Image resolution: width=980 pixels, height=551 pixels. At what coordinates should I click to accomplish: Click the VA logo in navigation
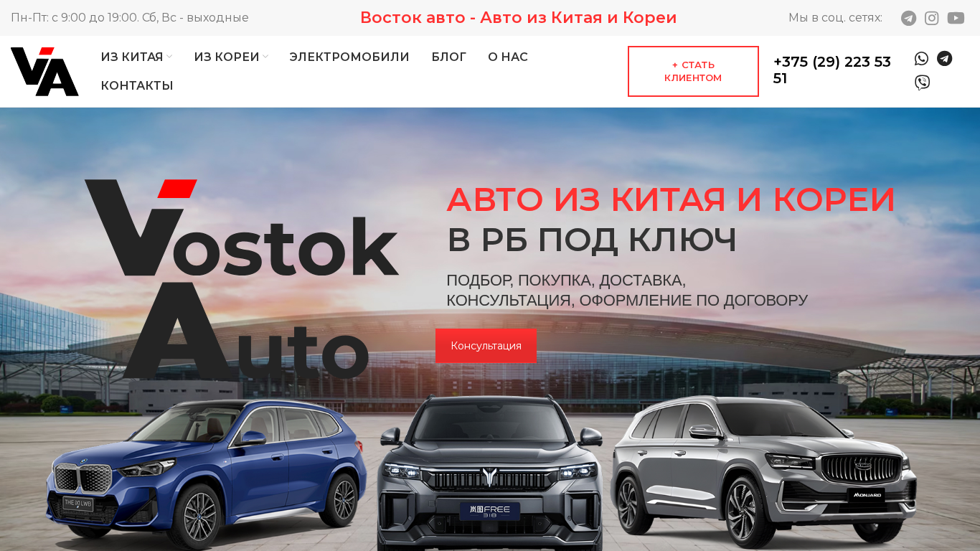pyautogui.click(x=44, y=72)
